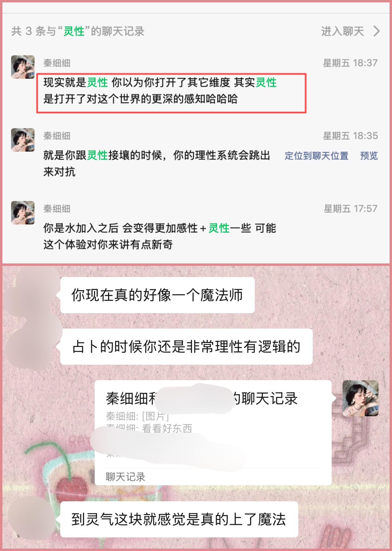This screenshot has height=551, width=392.
Task: Click the timestamp 星期五 18:35
Action: pos(350,136)
